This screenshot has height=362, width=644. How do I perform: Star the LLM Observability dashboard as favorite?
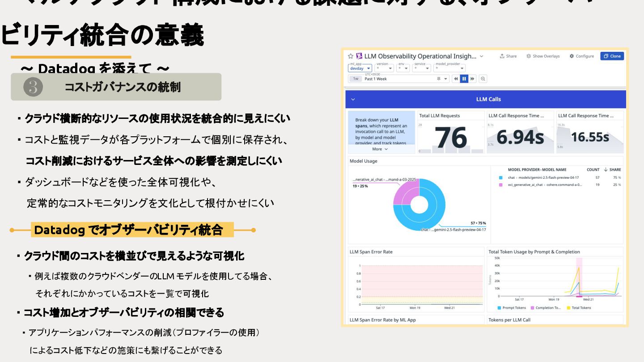tap(351, 56)
